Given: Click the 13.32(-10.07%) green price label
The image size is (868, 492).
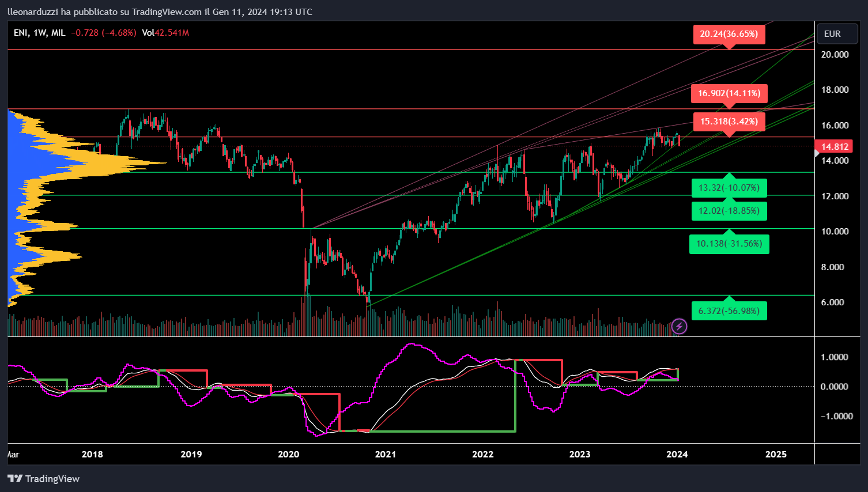Looking at the screenshot, I should (729, 188).
